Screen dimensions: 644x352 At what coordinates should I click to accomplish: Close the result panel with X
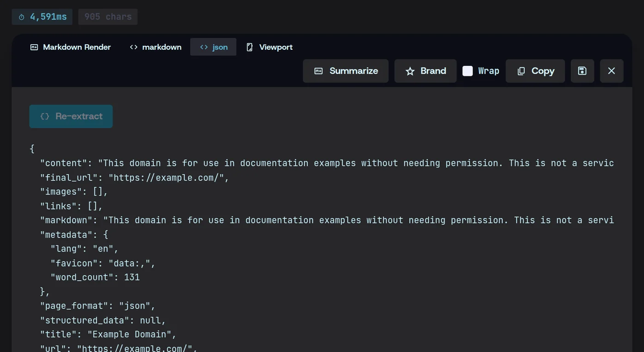[612, 71]
